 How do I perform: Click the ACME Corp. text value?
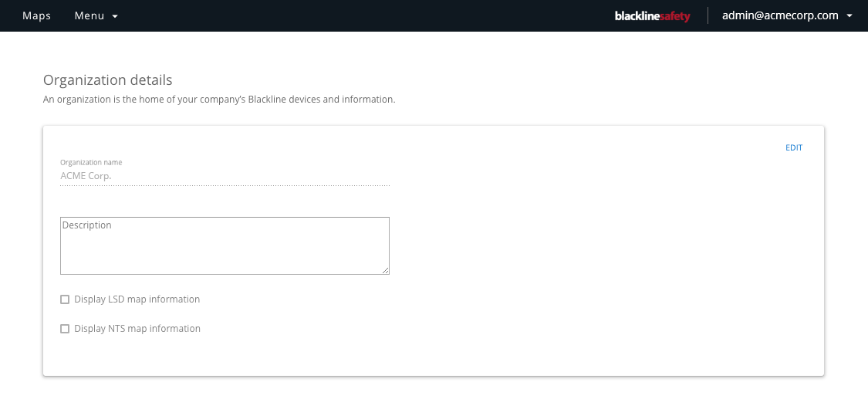tap(86, 176)
